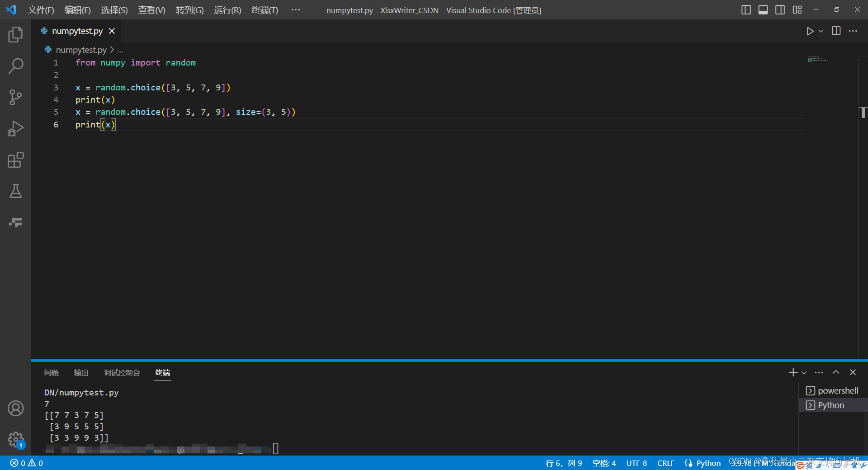The height and width of the screenshot is (470, 868).
Task: Select the Python terminal instance
Action: [832, 405]
